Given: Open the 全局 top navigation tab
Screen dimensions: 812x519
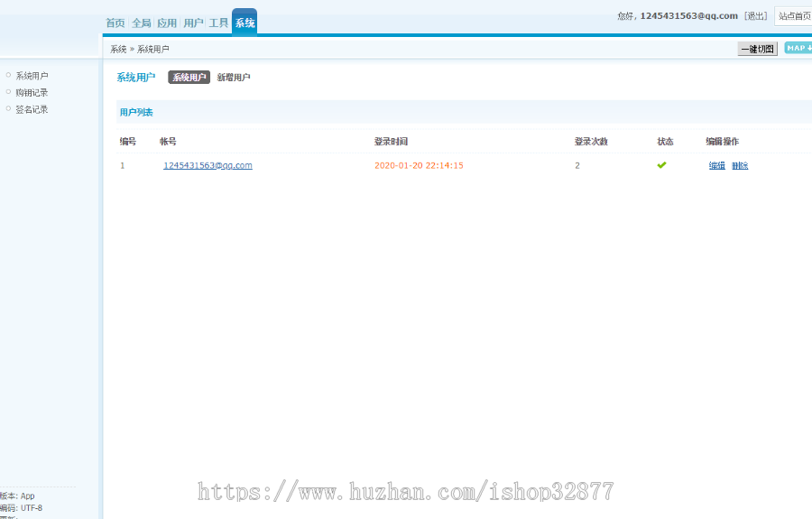Looking at the screenshot, I should [x=142, y=23].
